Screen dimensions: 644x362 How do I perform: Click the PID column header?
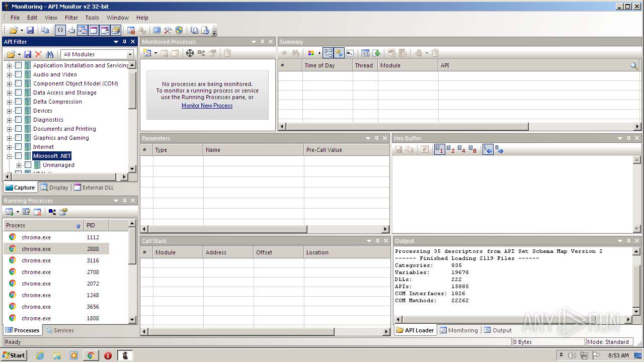[96, 225]
